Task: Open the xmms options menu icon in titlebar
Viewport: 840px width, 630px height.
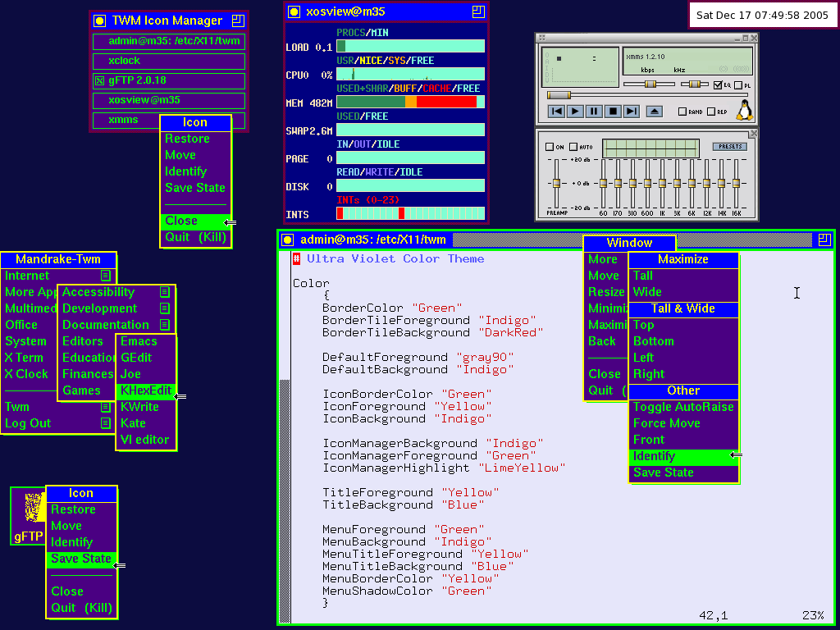Action: pos(542,38)
